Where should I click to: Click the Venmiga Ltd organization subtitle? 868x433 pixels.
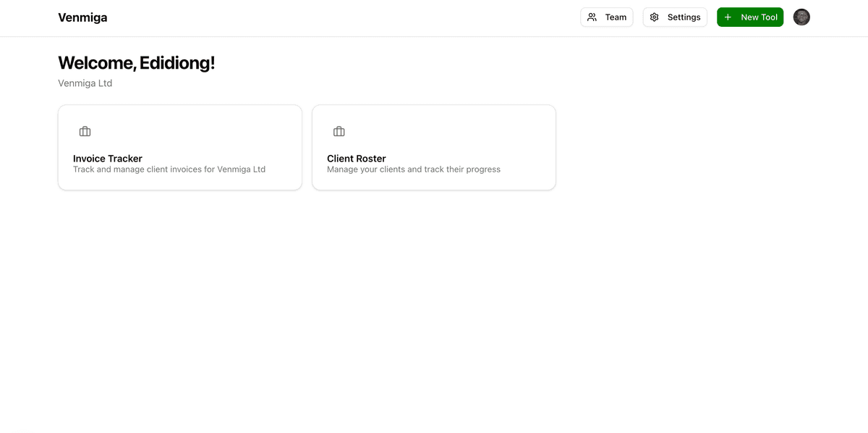point(85,83)
